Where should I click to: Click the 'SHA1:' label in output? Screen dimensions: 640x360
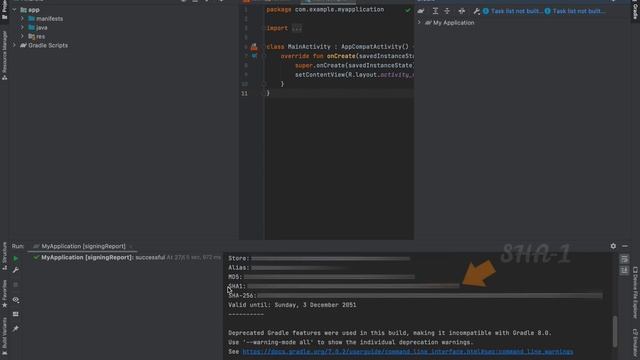237,286
